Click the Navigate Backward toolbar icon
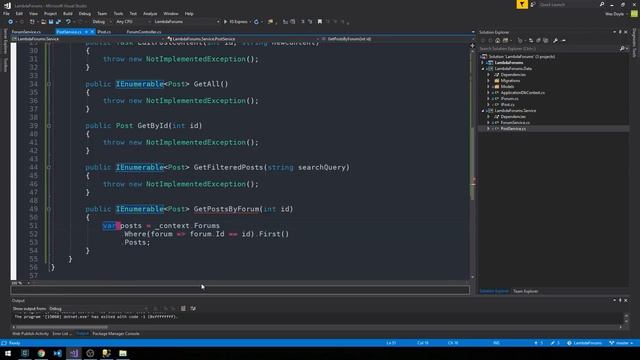Image resolution: width=640 pixels, height=360 pixels. [11, 22]
